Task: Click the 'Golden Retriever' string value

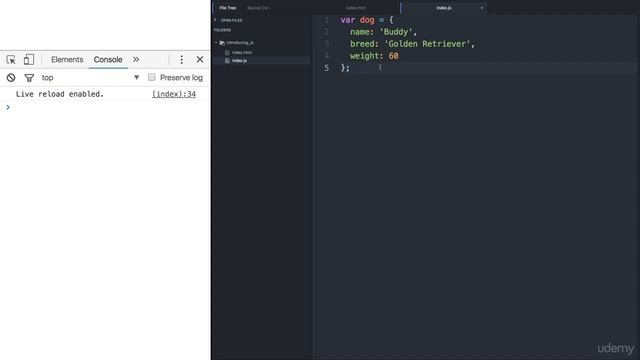Action: coord(427,44)
